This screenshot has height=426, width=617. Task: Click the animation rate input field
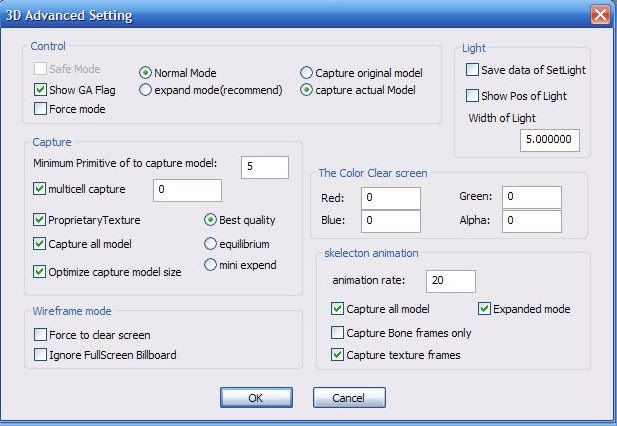coord(450,281)
